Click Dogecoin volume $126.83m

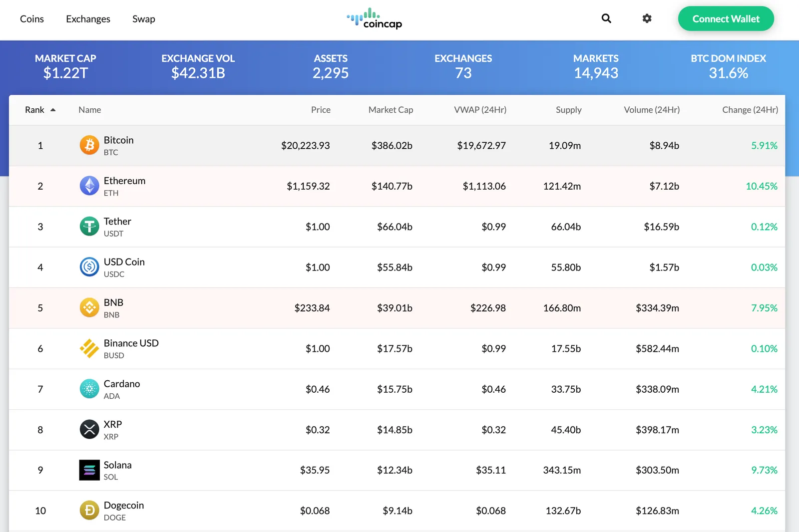(x=657, y=511)
